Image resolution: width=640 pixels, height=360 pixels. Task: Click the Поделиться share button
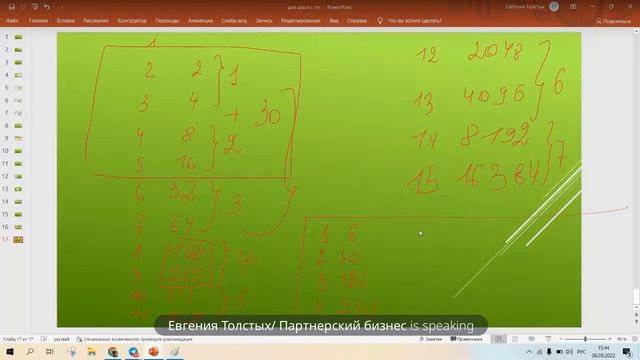613,21
